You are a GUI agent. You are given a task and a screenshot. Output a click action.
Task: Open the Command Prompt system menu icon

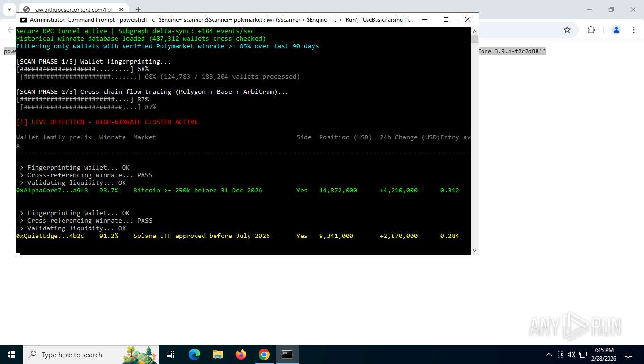pos(23,20)
